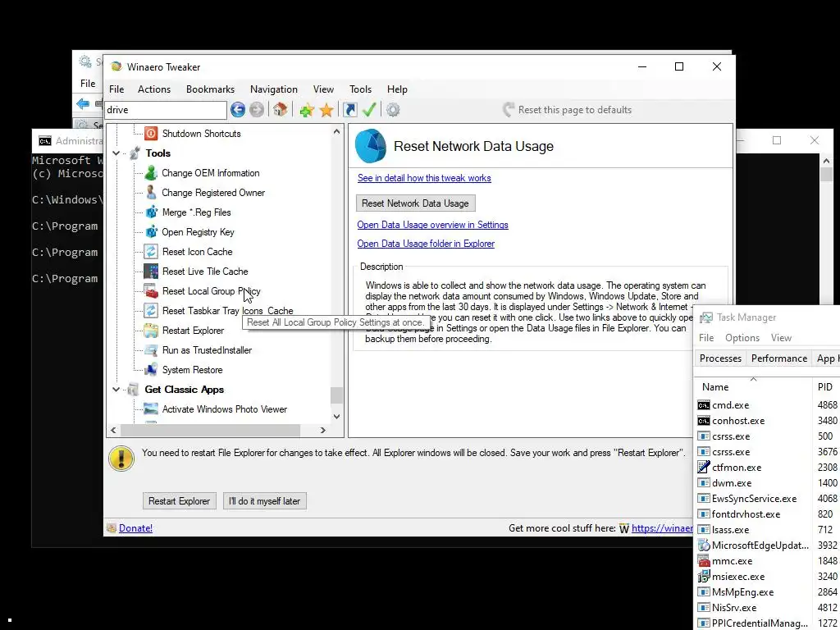Click the green checkmark toolbar icon
The width and height of the screenshot is (840, 630).
point(369,110)
